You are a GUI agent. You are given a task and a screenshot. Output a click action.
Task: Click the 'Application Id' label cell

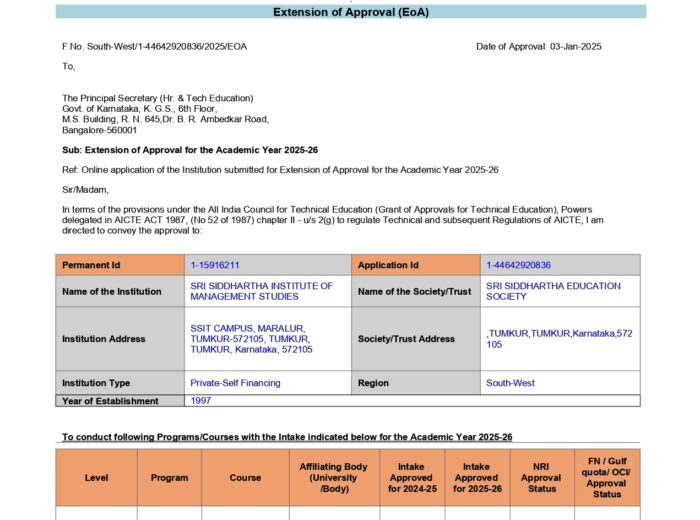coord(416,265)
